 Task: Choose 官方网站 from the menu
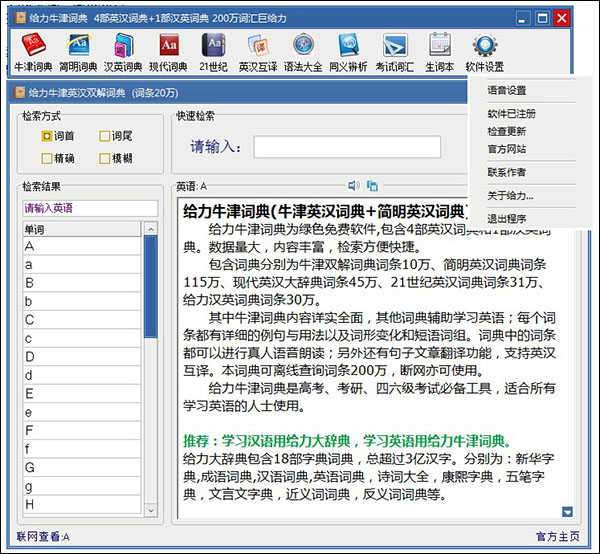[507, 149]
